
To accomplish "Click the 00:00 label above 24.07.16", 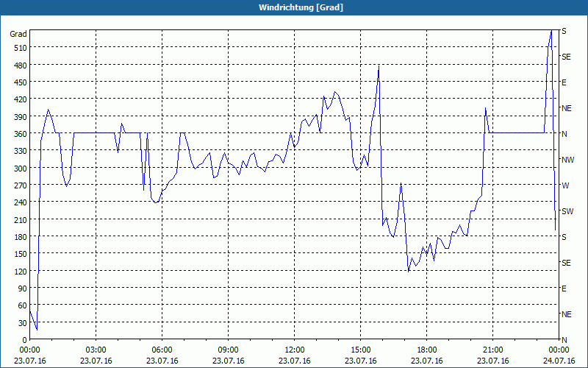I will tap(559, 350).
